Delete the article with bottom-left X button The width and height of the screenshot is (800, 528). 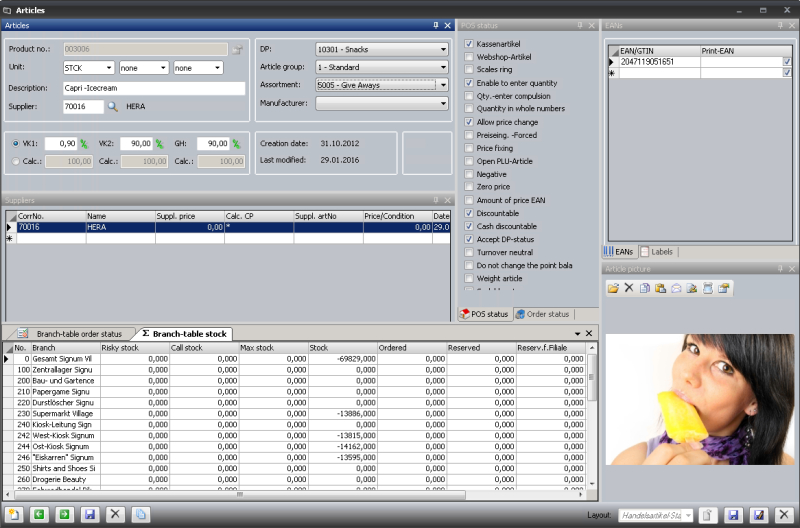point(115,514)
